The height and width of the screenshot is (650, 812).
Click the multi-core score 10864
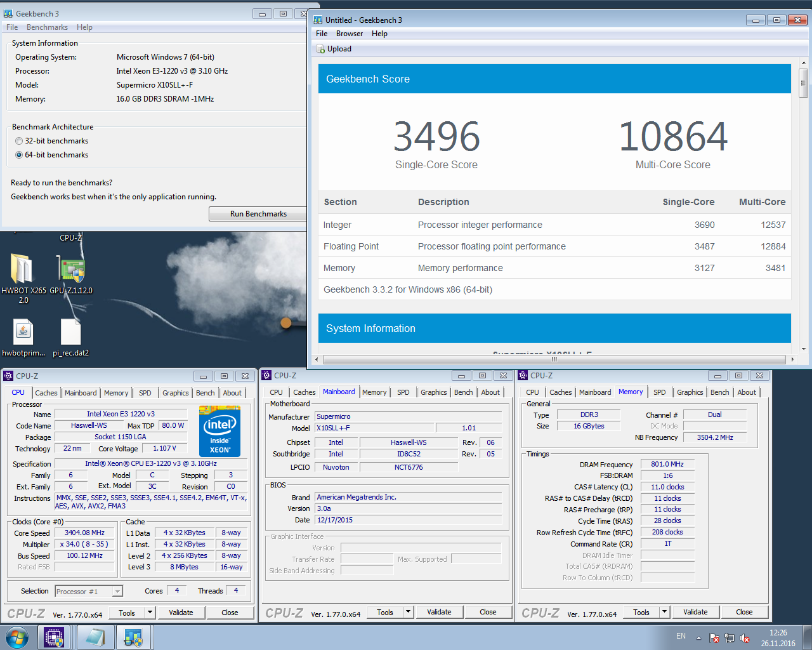coord(672,136)
